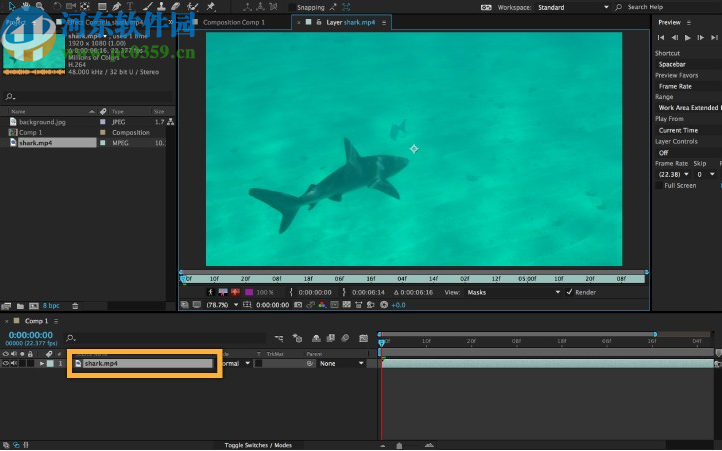
Task: Switch to the Composition Comp 1 tab
Action: pos(234,21)
